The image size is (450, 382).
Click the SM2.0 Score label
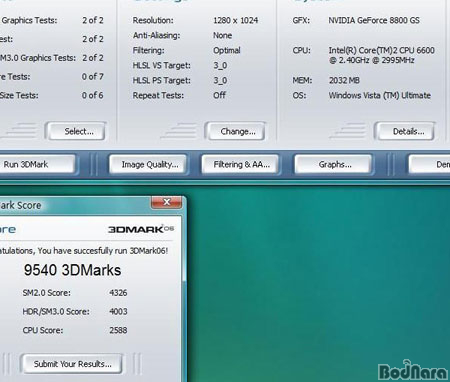(x=47, y=293)
